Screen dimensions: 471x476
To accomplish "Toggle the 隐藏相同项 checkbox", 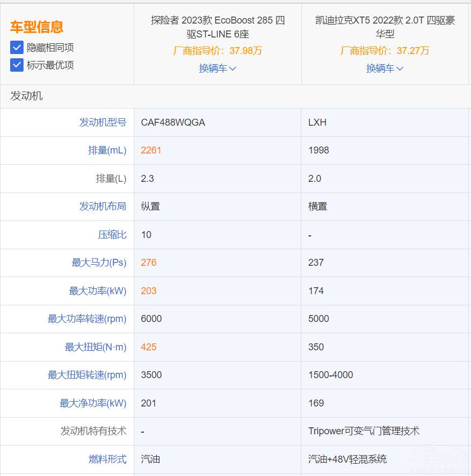I will [17, 48].
